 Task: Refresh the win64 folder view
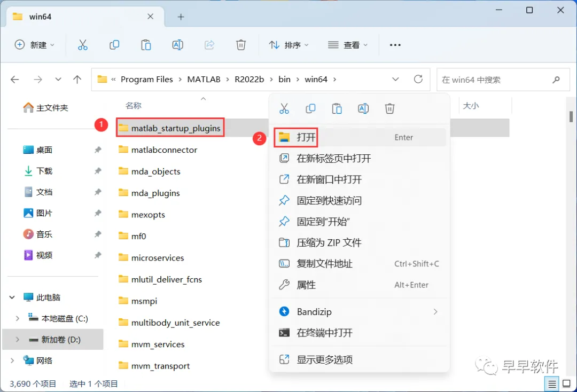pyautogui.click(x=418, y=79)
